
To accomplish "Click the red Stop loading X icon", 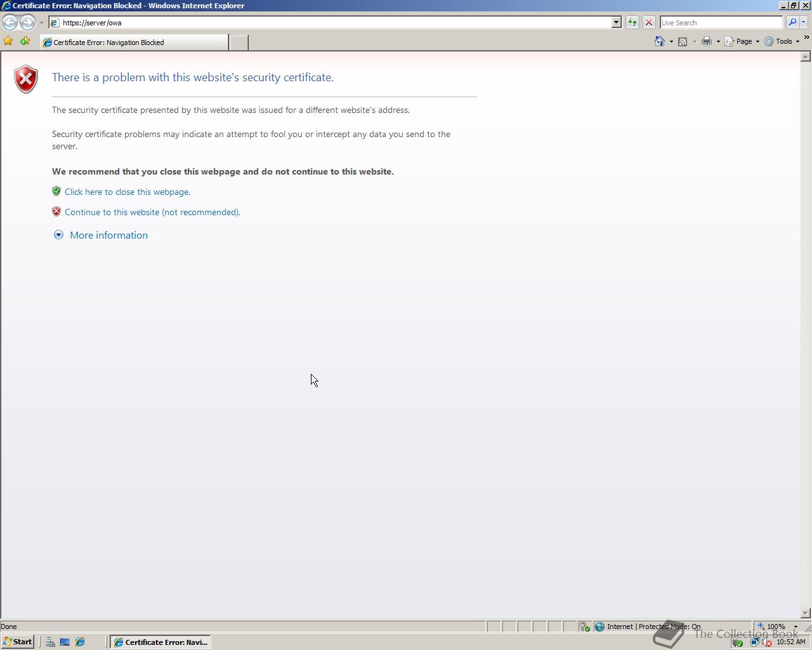I will click(x=648, y=22).
